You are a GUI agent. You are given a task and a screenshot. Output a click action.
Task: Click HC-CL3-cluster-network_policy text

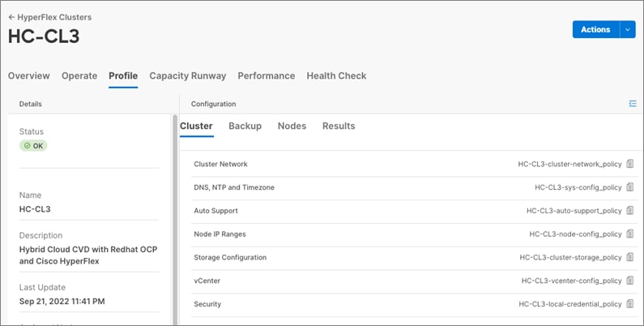[570, 164]
